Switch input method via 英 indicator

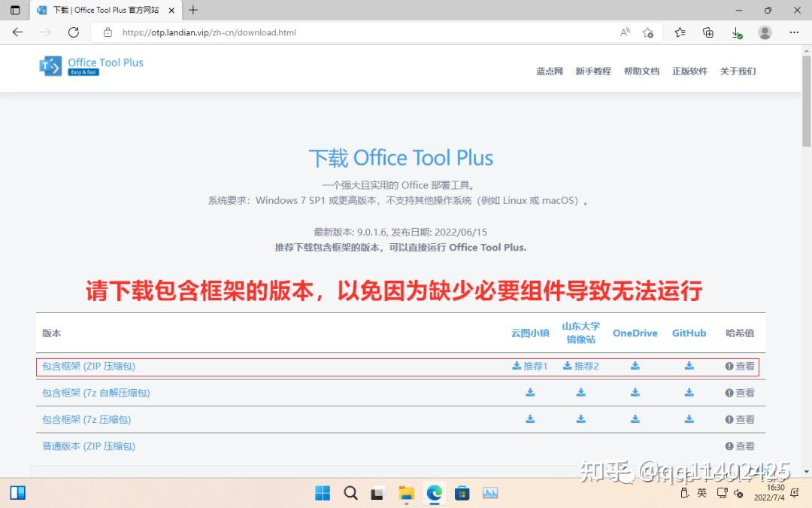[701, 493]
